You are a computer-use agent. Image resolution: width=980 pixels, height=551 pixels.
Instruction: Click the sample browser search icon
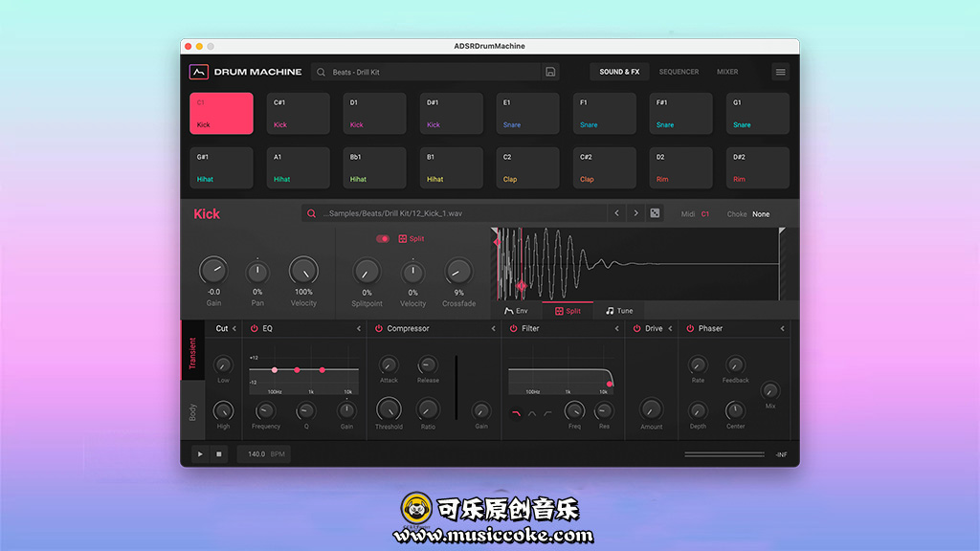[311, 213]
